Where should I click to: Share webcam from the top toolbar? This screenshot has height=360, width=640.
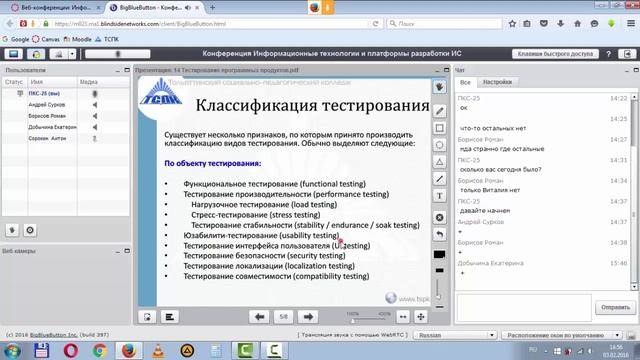[x=59, y=54]
